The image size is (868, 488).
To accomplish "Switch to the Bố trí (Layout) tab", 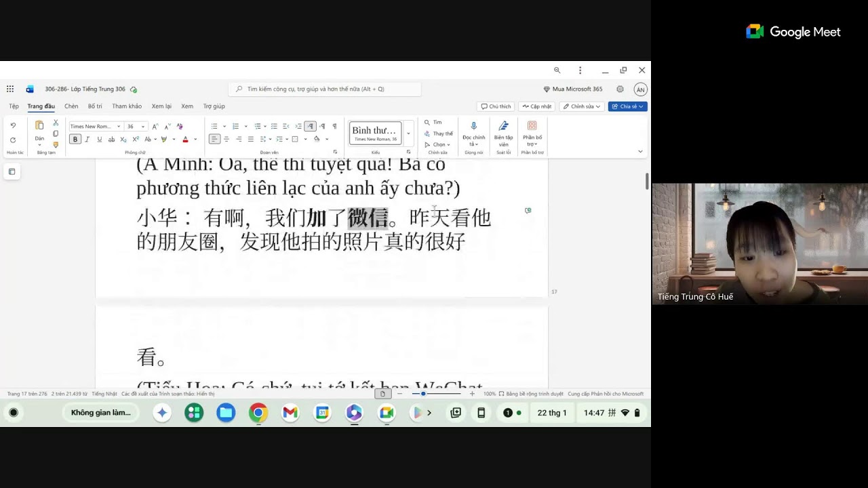I will click(x=95, y=106).
